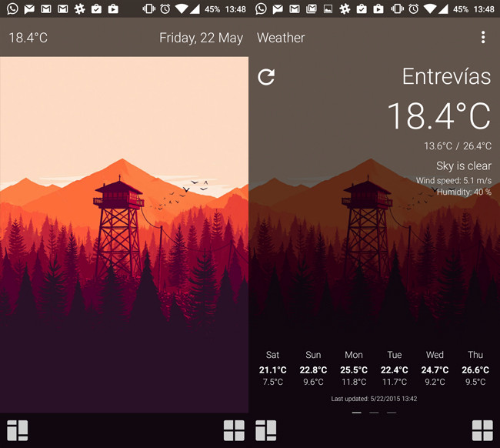Tap the alarm clock icon in right status bar
This screenshot has width=500, height=448.
414,9
